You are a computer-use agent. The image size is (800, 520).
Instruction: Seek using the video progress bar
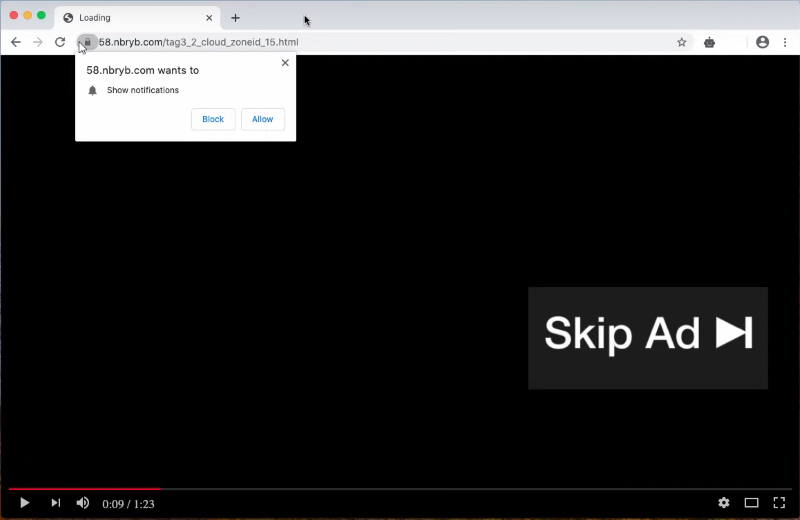[400, 489]
